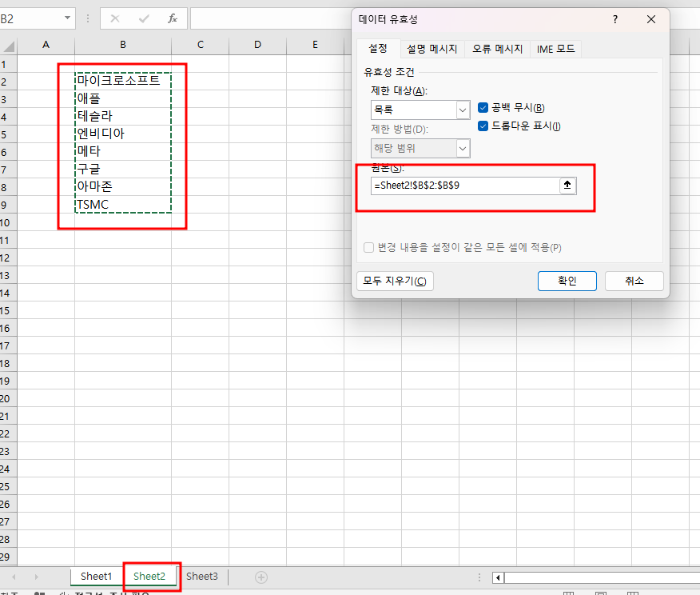Open the Sheet3 tab
Viewport: 700px width, 595px height.
[x=202, y=577]
